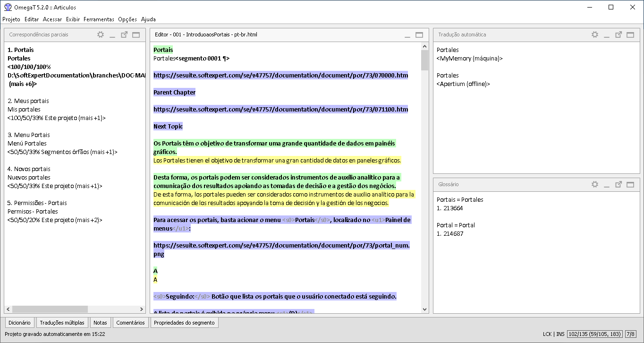Open the Projeto menu

pyautogui.click(x=11, y=19)
